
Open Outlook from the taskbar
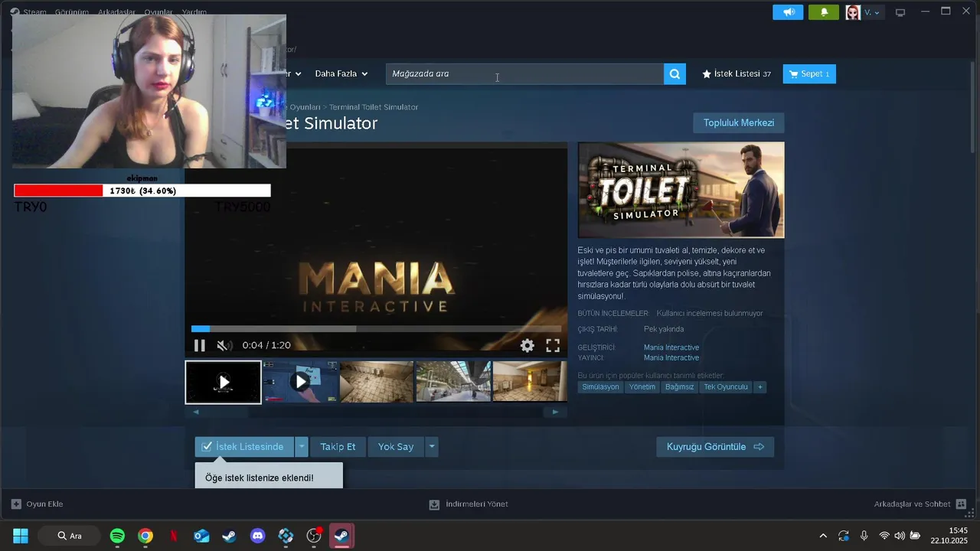(x=201, y=536)
